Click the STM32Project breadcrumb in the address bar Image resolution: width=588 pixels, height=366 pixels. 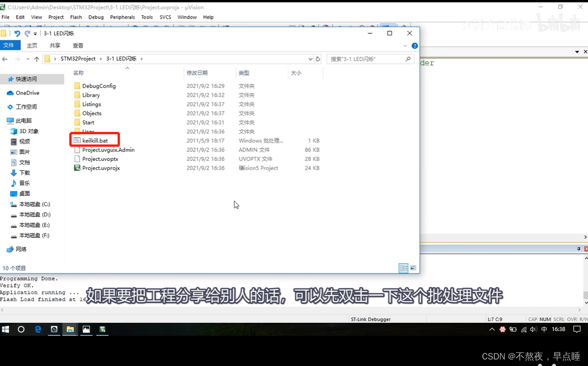click(77, 59)
